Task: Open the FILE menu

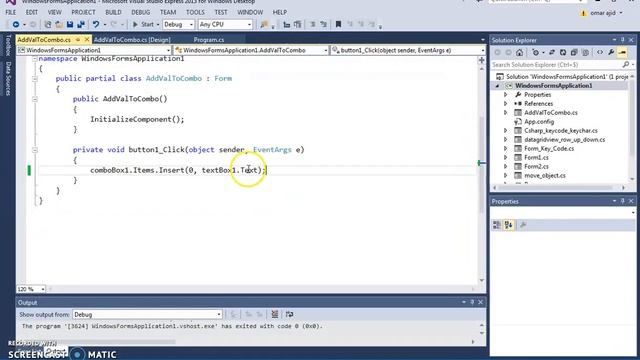Action: 11,12
